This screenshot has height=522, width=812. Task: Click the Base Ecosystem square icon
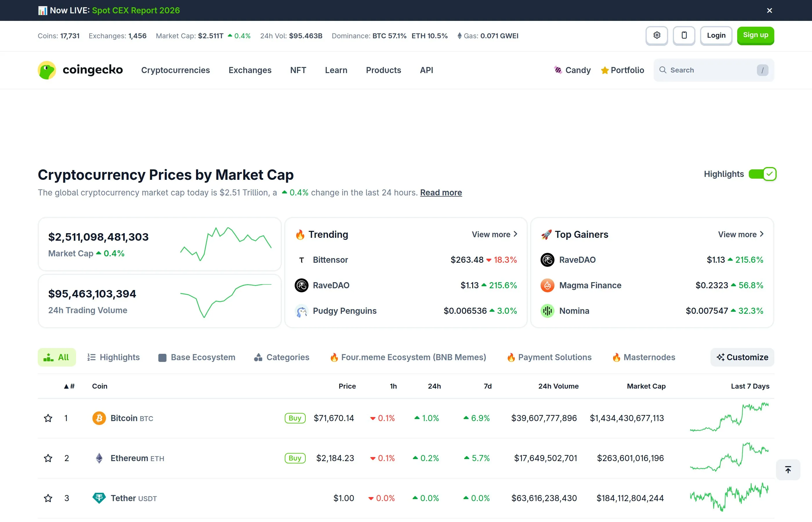coord(162,358)
